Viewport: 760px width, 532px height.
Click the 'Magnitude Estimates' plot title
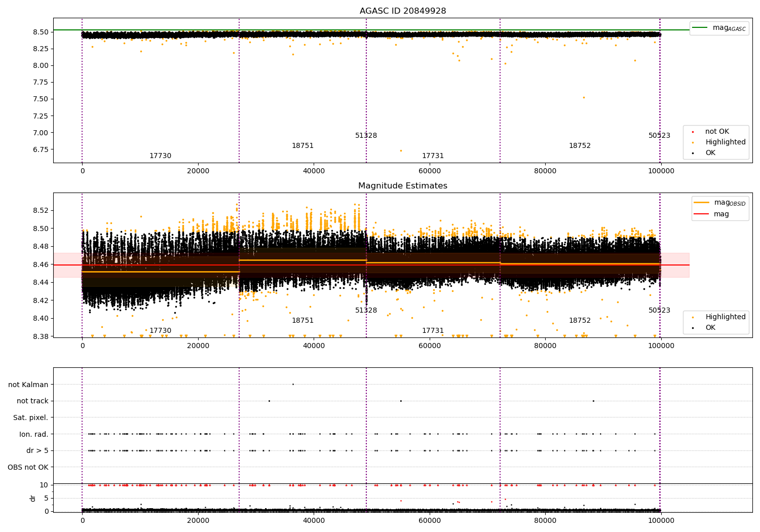(x=403, y=186)
